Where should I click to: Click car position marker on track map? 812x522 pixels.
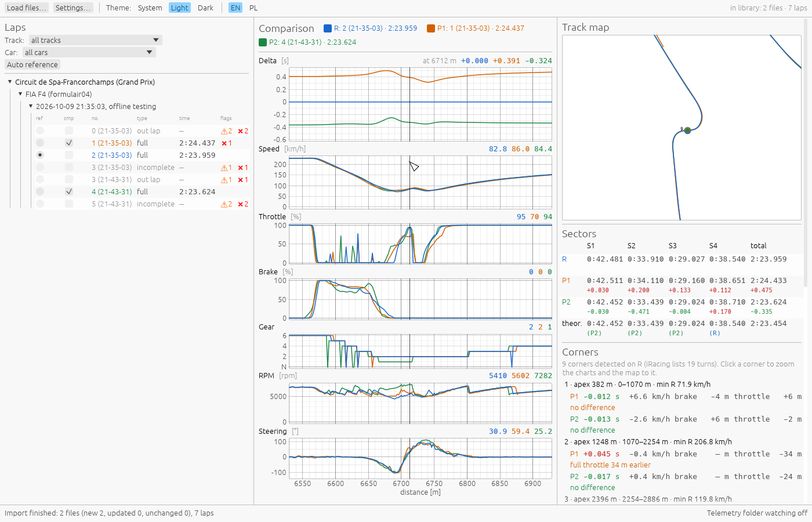pos(687,130)
